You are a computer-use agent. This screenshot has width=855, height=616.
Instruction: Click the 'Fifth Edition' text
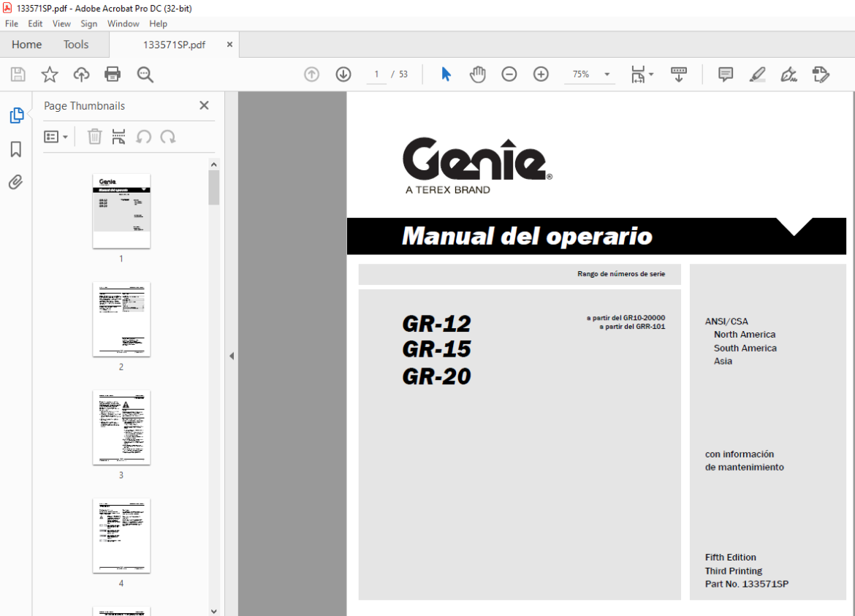tap(730, 557)
